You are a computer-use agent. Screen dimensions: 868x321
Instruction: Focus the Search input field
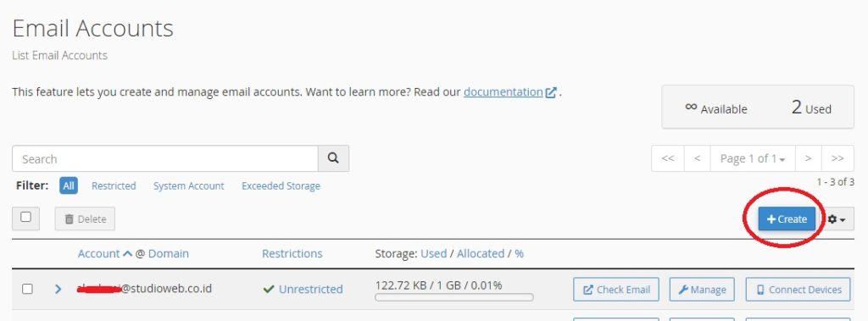(165, 158)
